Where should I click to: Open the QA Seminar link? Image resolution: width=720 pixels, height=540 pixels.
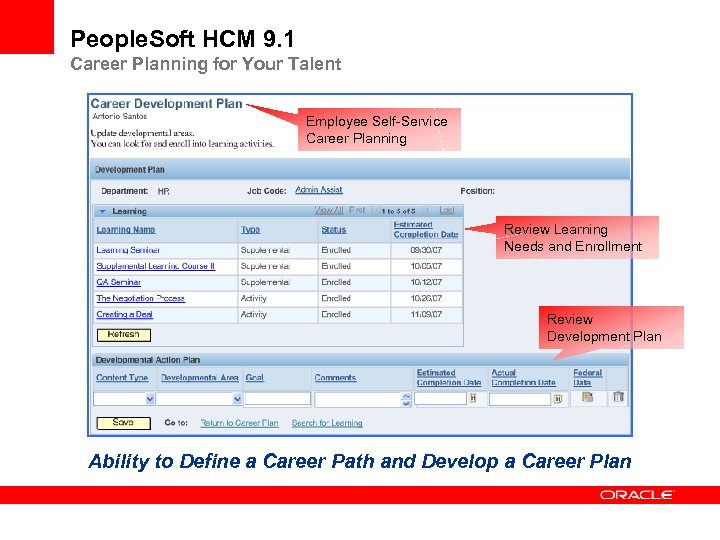[118, 282]
